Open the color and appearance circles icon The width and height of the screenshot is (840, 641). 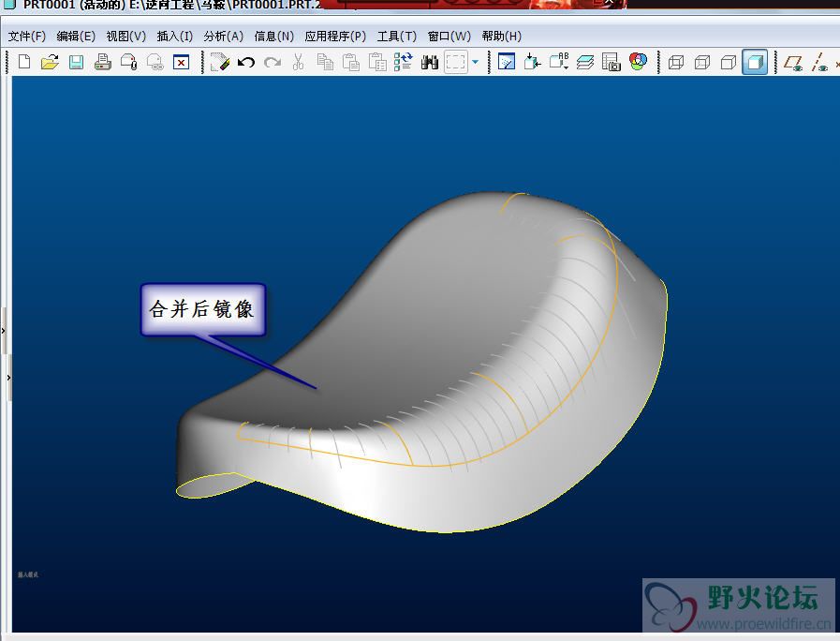point(638,62)
